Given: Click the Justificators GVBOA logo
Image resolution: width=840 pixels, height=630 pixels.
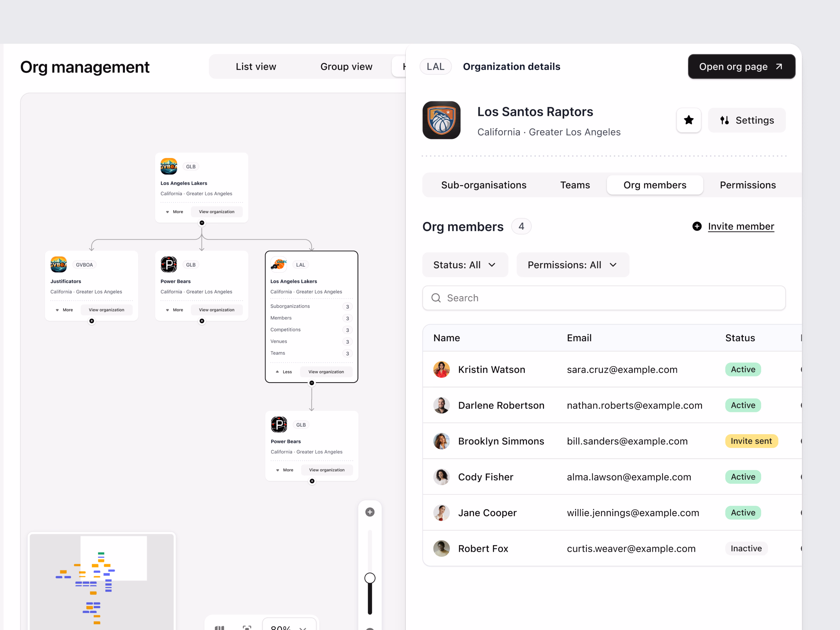Looking at the screenshot, I should coord(59,265).
